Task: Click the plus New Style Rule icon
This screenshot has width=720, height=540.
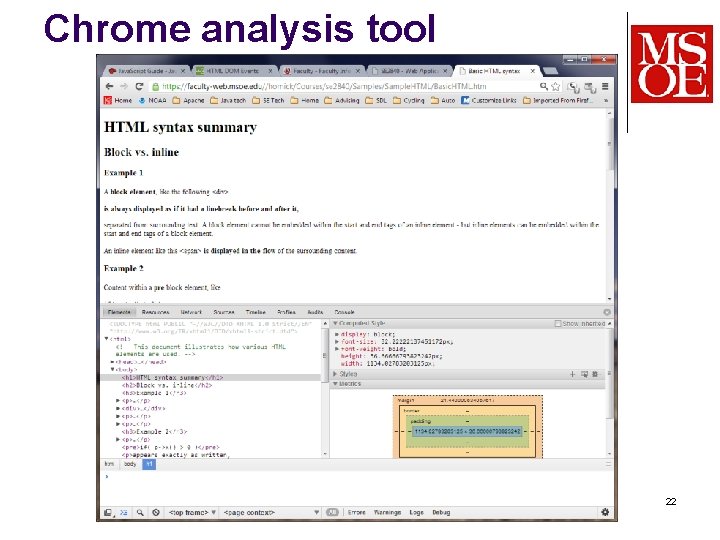Action: click(x=572, y=374)
